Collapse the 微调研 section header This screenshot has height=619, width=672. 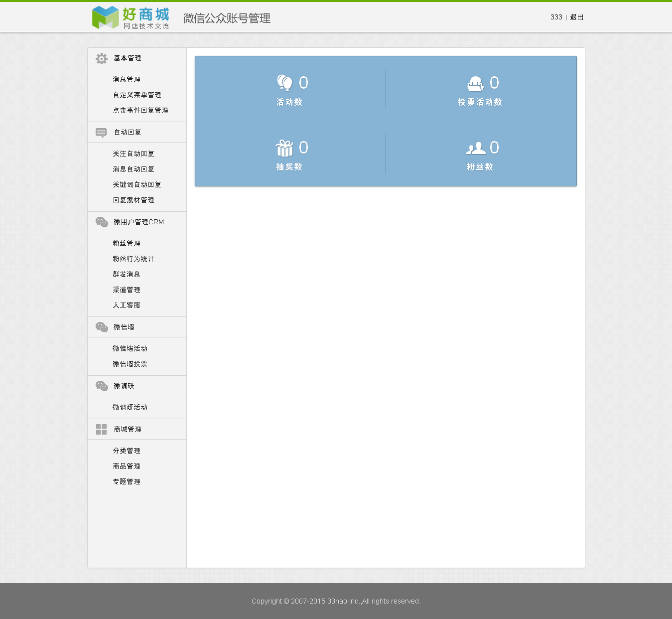pos(137,386)
